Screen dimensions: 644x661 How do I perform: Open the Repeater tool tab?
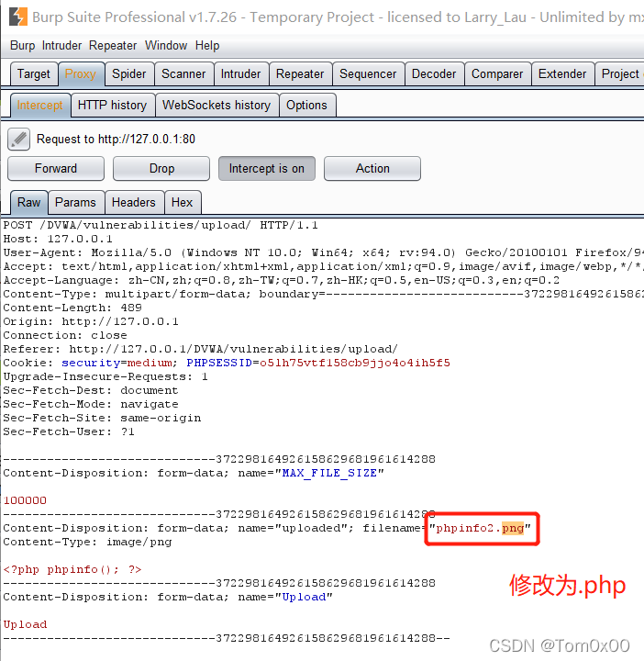click(300, 74)
